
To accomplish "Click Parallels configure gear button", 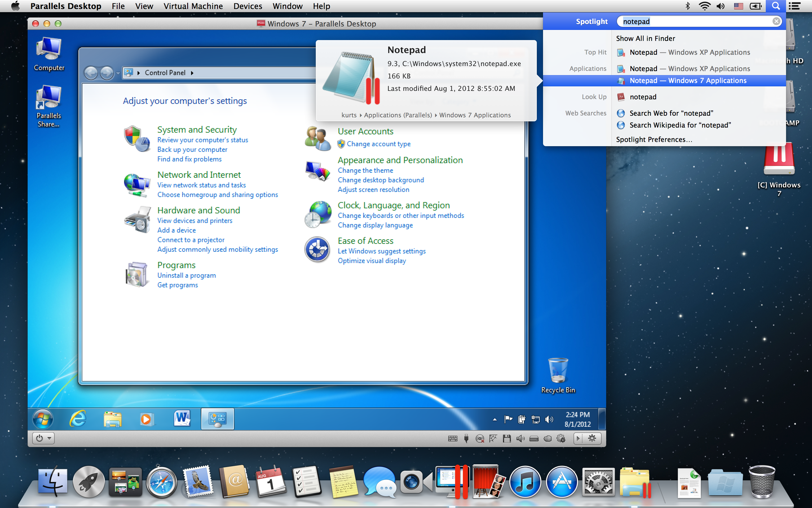I will [592, 439].
